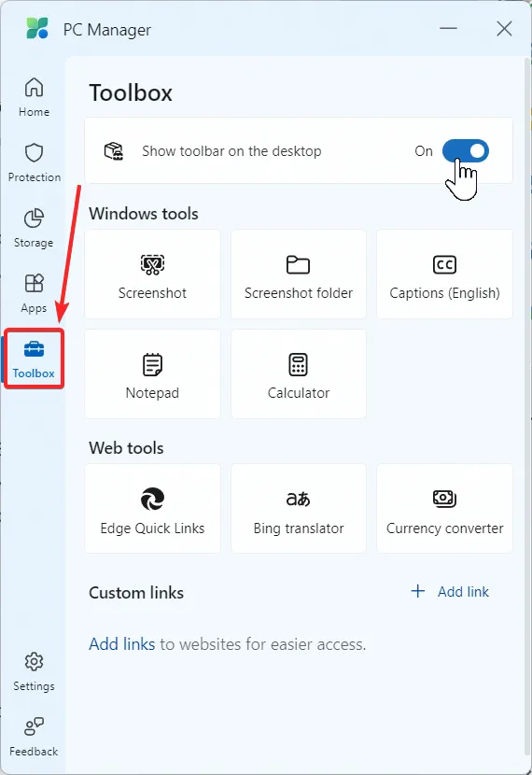Screen dimensions: 532x775
Task: Click the 'Toolbox' page title
Action: point(131,93)
